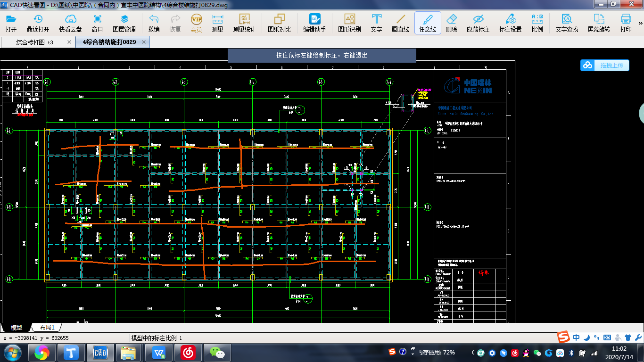Print the drawing with 打印
This screenshot has height=362, width=644.
pyautogui.click(x=626, y=23)
